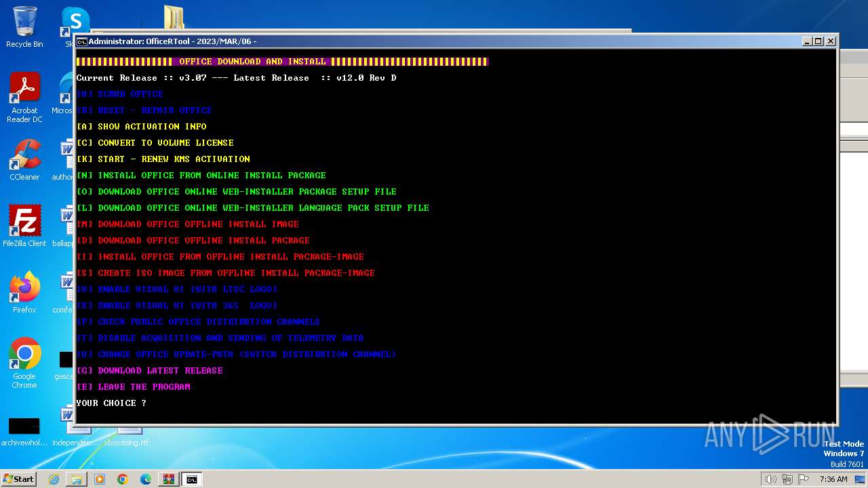868x488 pixels.
Task: Maximize the OfficeRTool console window
Action: tap(818, 41)
